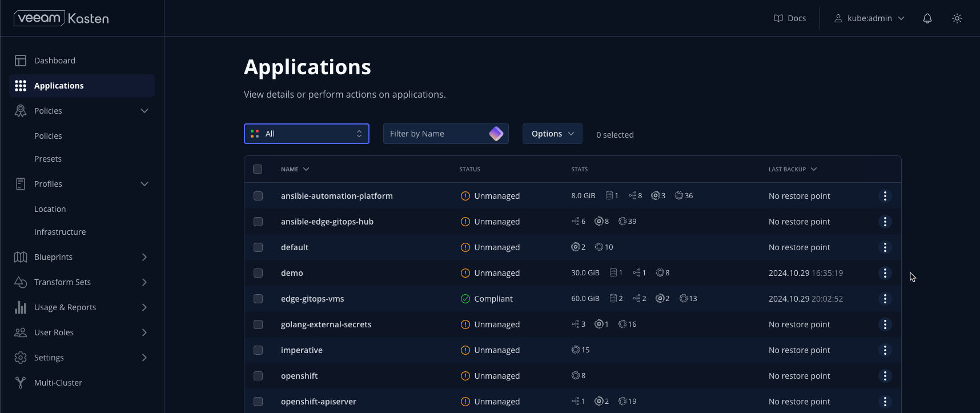Click the purple diamond icon in the filter box
The width and height of the screenshot is (980, 413).
(x=496, y=134)
